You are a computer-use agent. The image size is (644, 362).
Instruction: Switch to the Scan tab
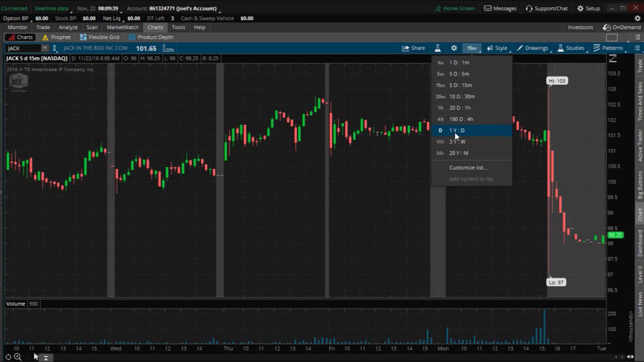(x=92, y=27)
